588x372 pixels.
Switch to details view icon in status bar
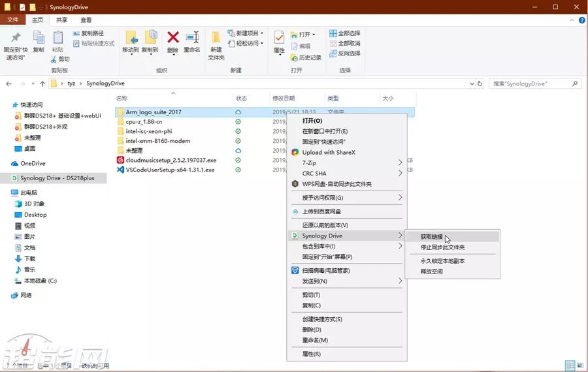coord(570,365)
